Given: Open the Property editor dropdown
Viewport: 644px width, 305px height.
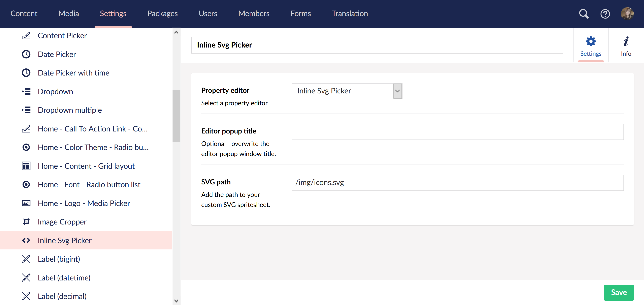Looking at the screenshot, I should tap(347, 91).
